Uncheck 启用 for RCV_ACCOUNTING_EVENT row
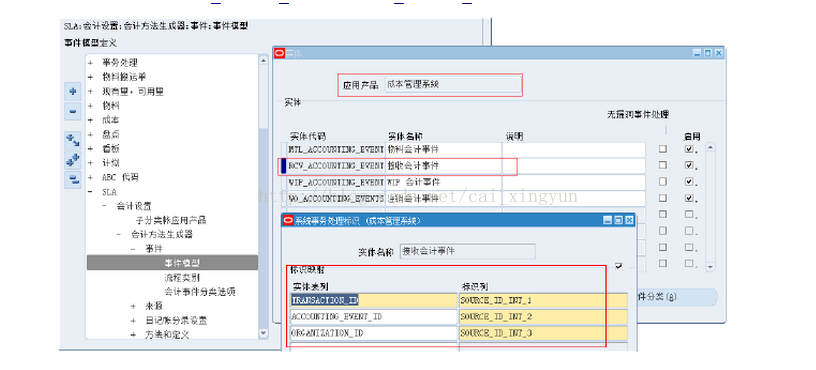Image resolution: width=816 pixels, height=370 pixels. tap(689, 165)
